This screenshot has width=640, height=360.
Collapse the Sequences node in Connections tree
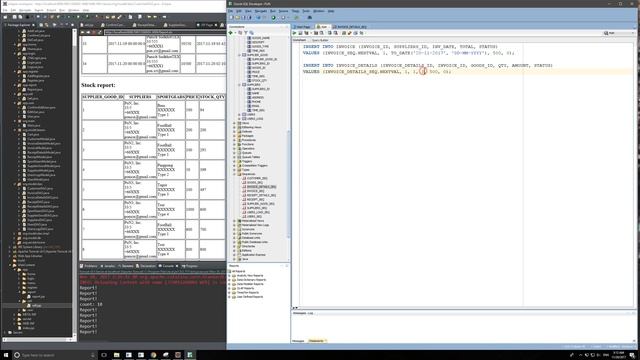click(235, 174)
